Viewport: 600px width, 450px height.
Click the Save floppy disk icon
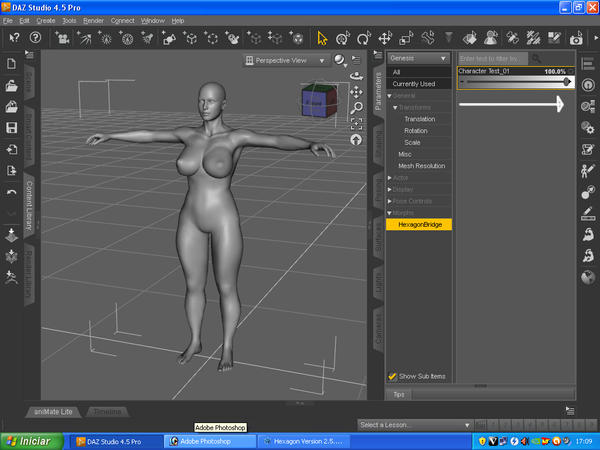coord(11,128)
